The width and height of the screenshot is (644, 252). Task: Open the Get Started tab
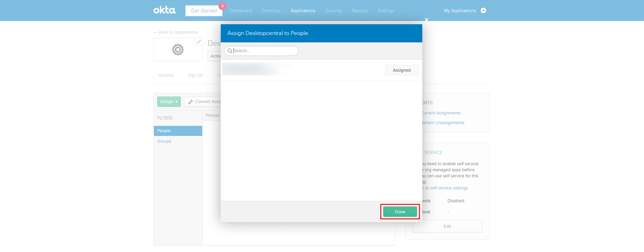(x=204, y=11)
